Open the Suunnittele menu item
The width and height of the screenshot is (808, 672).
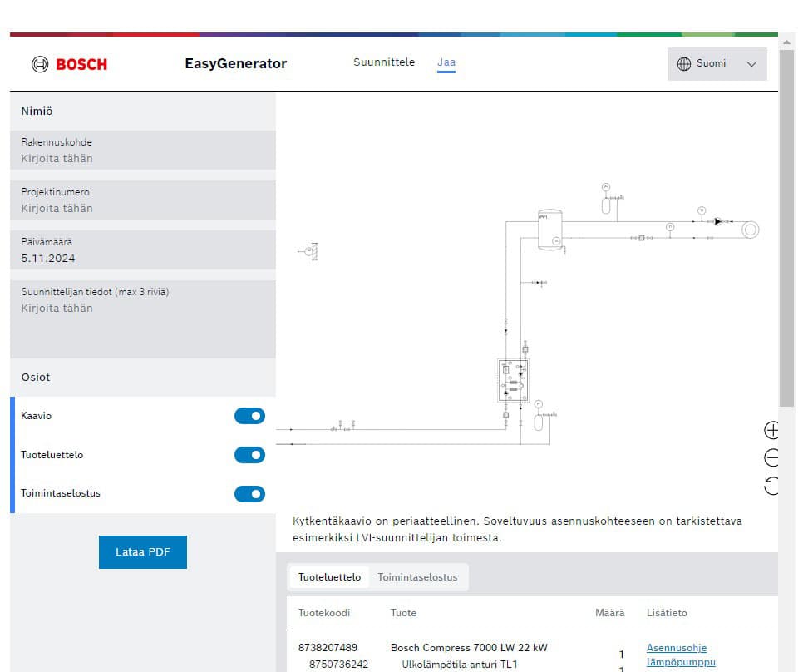(x=384, y=62)
